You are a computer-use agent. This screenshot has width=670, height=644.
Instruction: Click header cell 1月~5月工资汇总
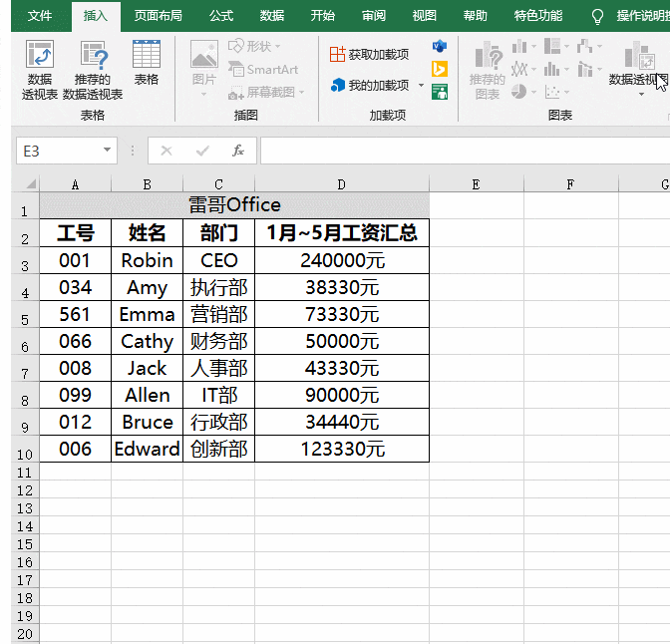pyautogui.click(x=342, y=233)
